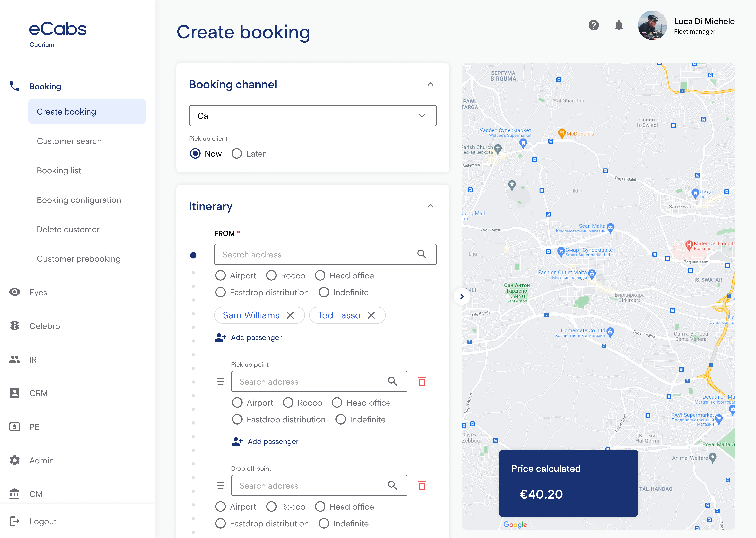Viewport: 756px width, 538px height.
Task: Click Add passenger link under FROM
Action: pyautogui.click(x=256, y=337)
